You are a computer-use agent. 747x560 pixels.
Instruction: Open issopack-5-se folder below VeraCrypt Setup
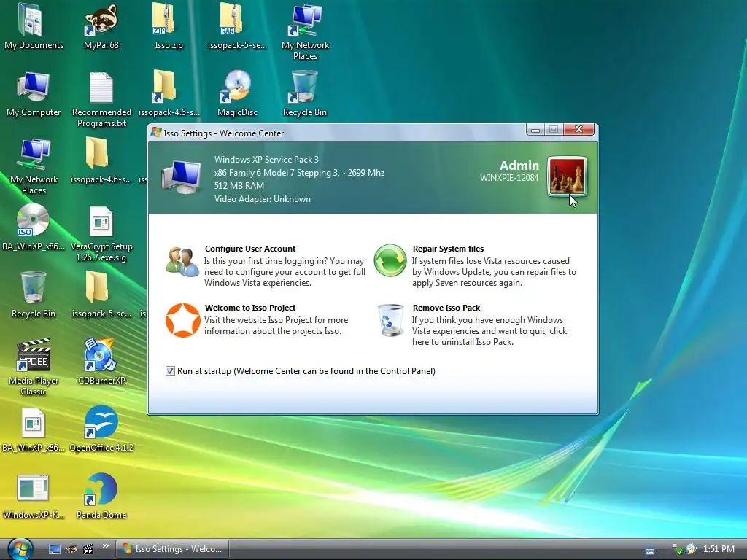pyautogui.click(x=101, y=295)
